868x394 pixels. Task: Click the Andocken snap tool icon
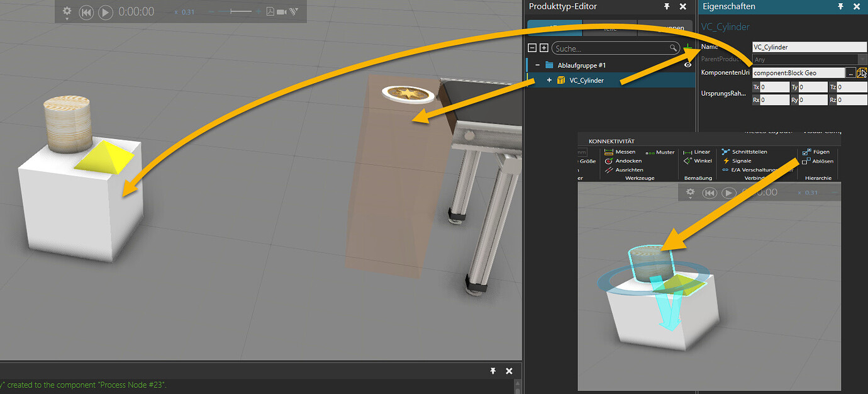609,160
